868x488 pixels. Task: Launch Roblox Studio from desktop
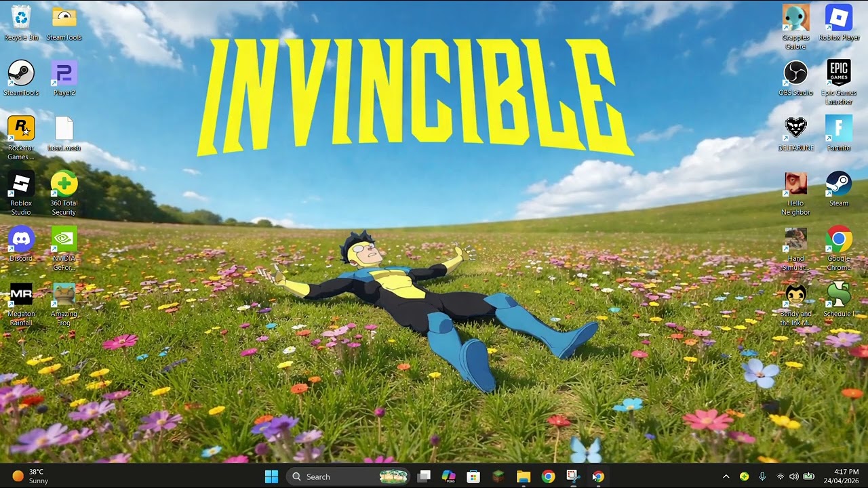21,194
